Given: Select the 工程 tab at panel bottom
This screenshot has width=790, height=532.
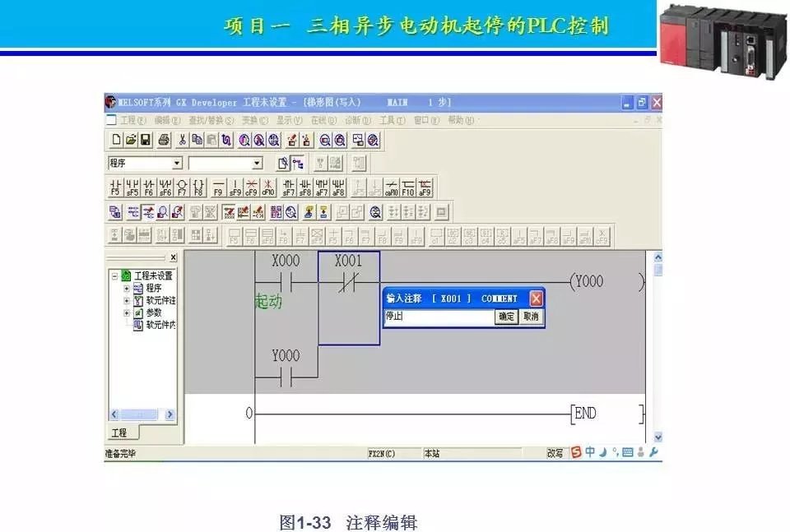Looking at the screenshot, I should click(120, 433).
